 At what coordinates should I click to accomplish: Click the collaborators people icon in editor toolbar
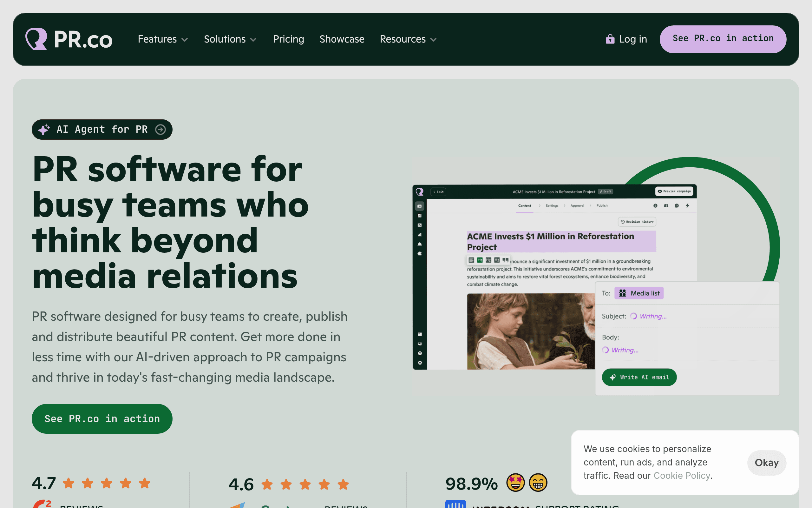[666, 206]
